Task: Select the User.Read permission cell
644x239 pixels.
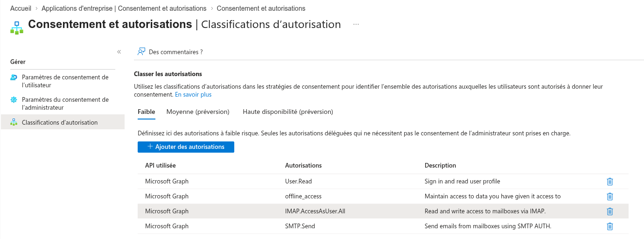Action: coord(299,182)
